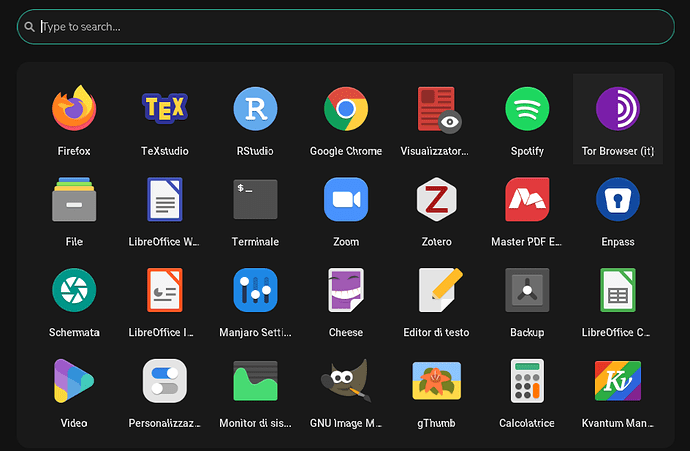Launch Spotify

[x=527, y=108]
